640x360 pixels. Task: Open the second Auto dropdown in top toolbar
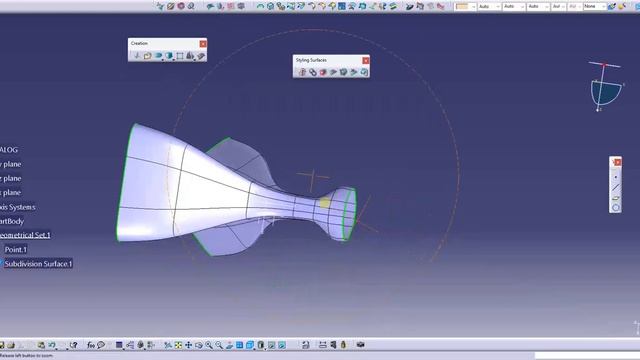(x=515, y=6)
